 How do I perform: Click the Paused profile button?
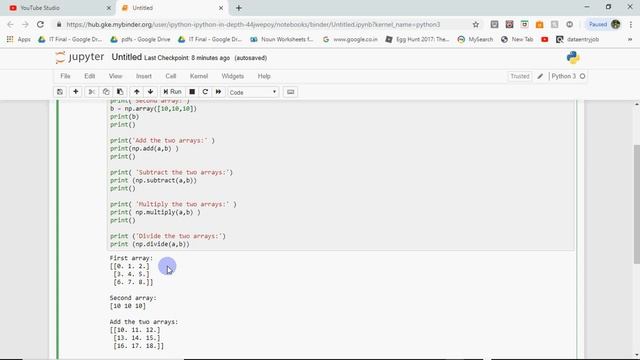[604, 24]
